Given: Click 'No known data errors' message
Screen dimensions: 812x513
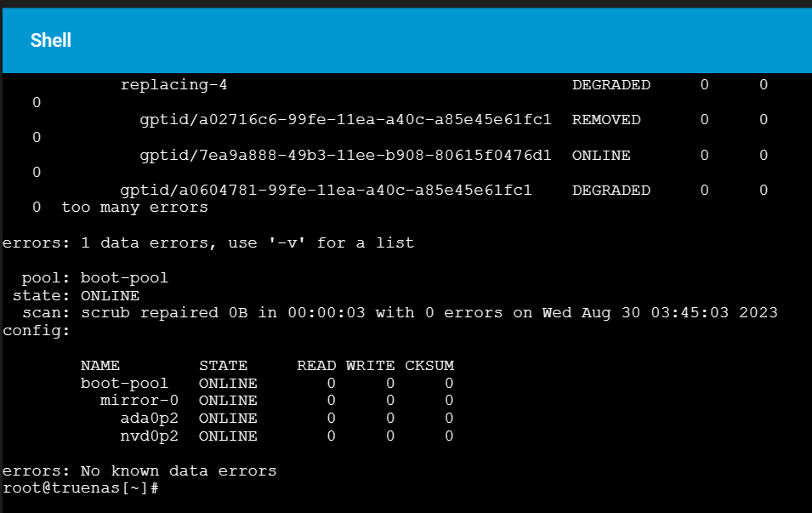Looking at the screenshot, I should (x=179, y=470).
